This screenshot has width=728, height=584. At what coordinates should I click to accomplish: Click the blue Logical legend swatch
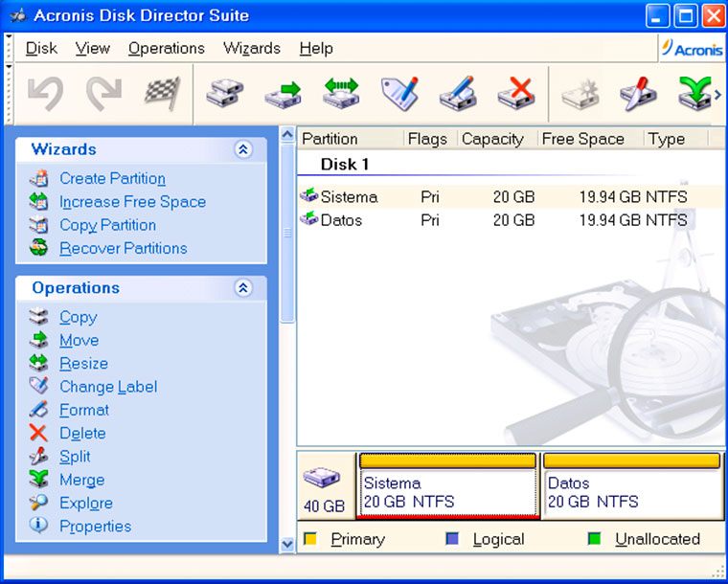(452, 539)
